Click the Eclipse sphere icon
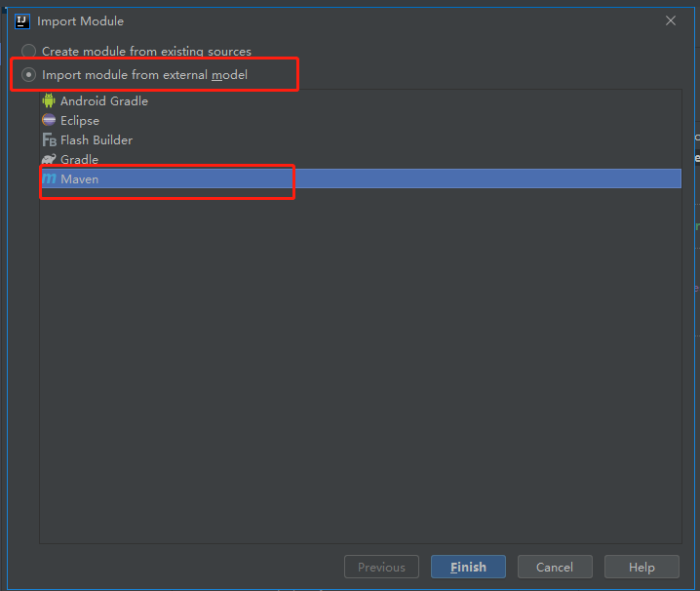The image size is (700, 591). click(49, 120)
